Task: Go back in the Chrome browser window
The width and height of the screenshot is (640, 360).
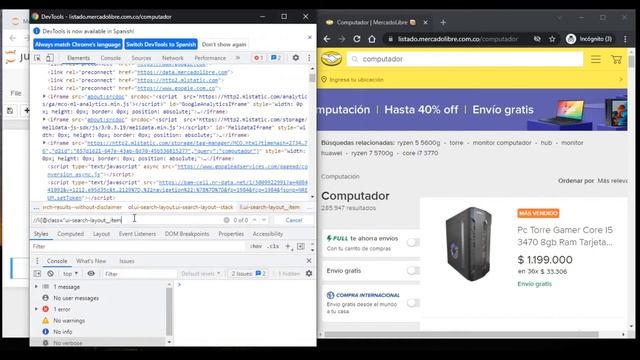Action: point(327,39)
